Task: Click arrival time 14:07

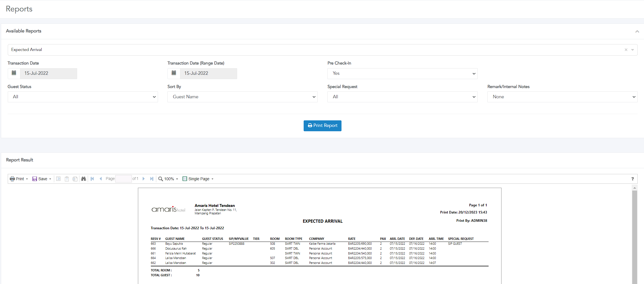Action: tap(432, 263)
